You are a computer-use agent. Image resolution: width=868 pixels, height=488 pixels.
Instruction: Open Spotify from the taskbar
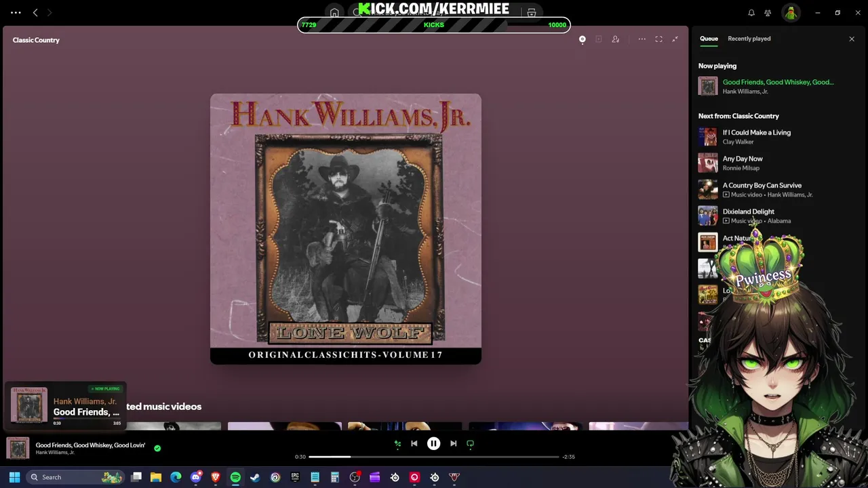[235, 477]
